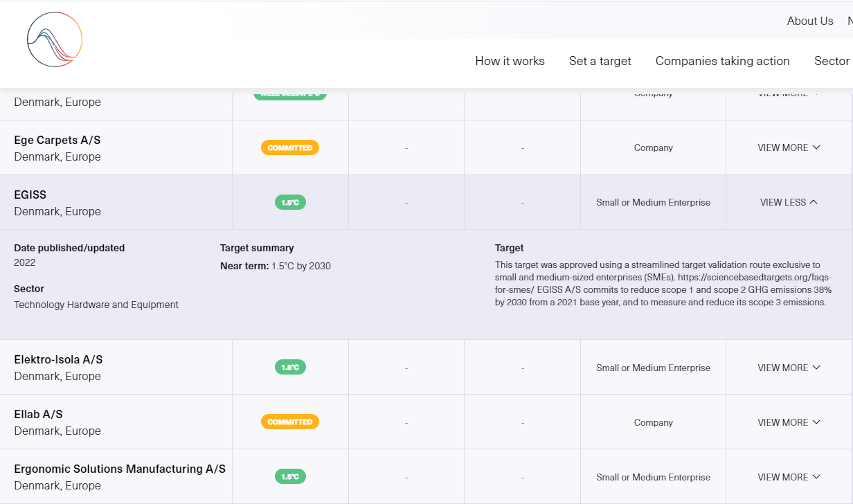Click the EGISS 1.5°C status badge
This screenshot has height=504, width=853.
[x=290, y=202]
